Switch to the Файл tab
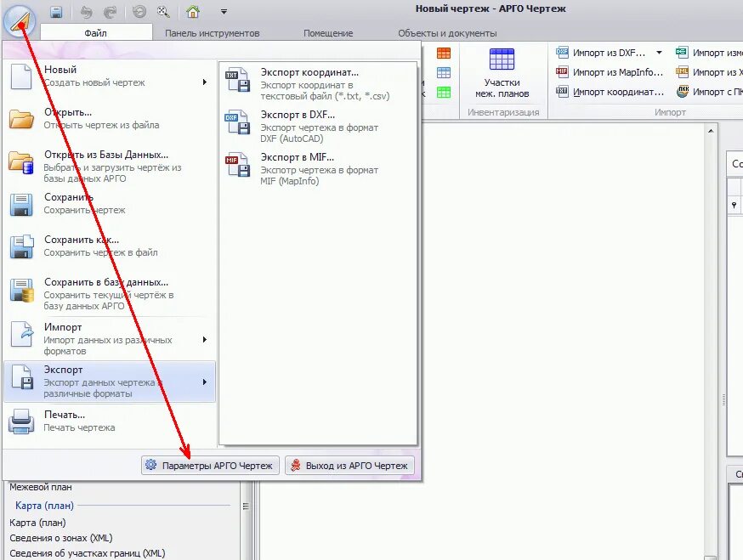 coord(96,32)
